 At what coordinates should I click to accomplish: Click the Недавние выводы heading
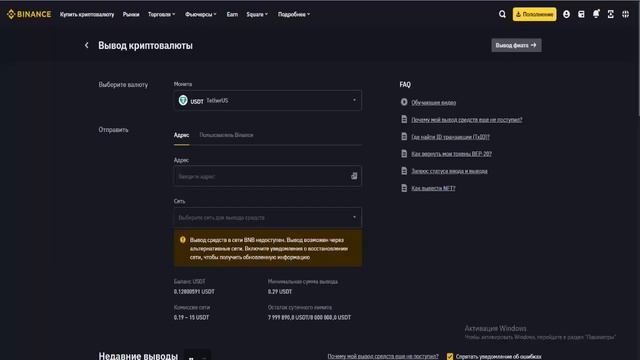[138, 356]
